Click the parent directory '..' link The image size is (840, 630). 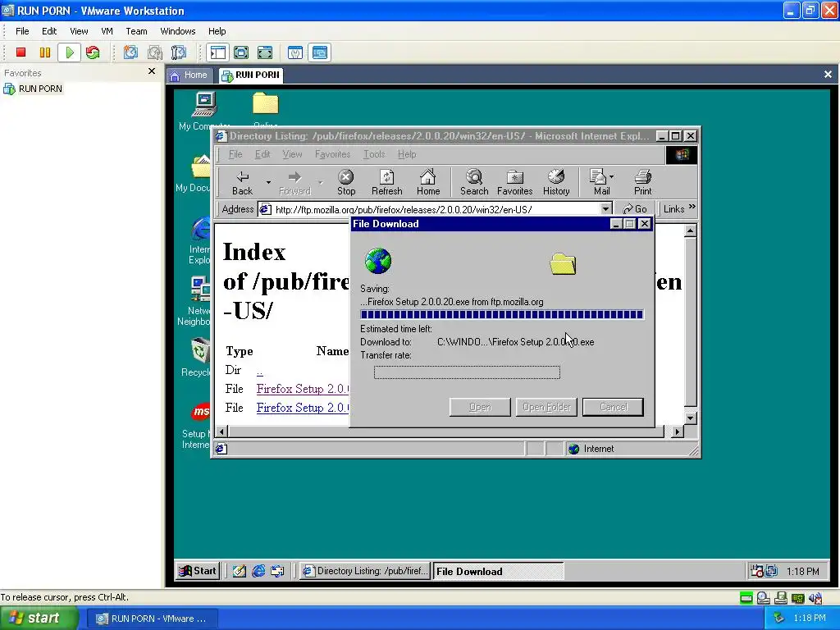260,371
